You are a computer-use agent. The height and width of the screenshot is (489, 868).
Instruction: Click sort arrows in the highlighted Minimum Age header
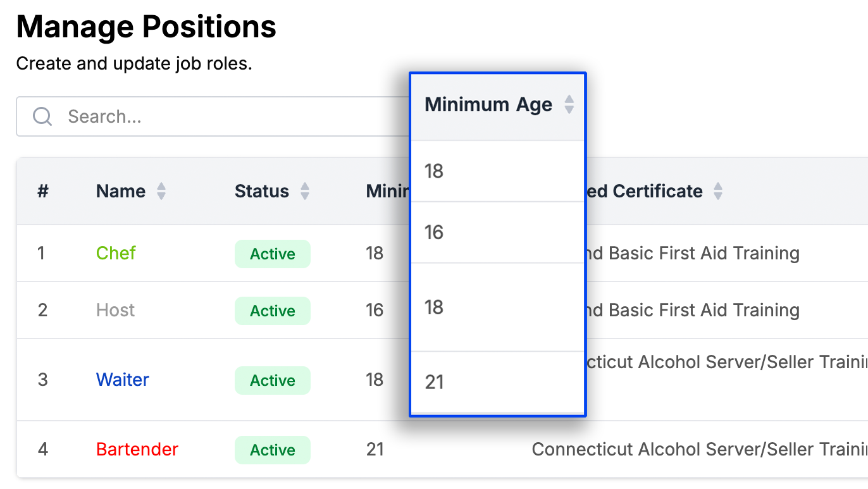click(x=569, y=104)
